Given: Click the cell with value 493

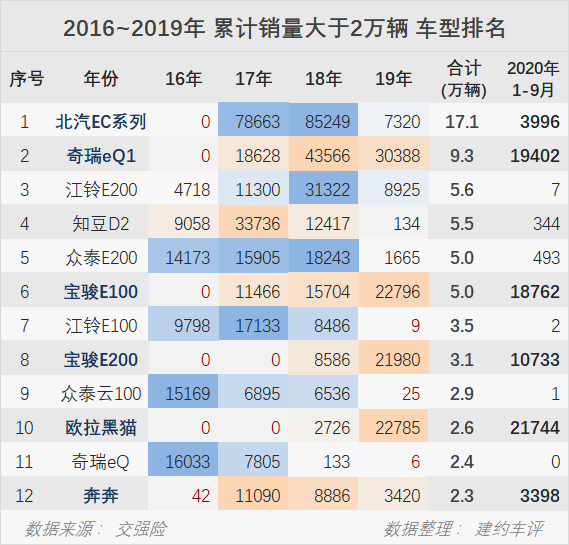Looking at the screenshot, I should (x=547, y=258).
